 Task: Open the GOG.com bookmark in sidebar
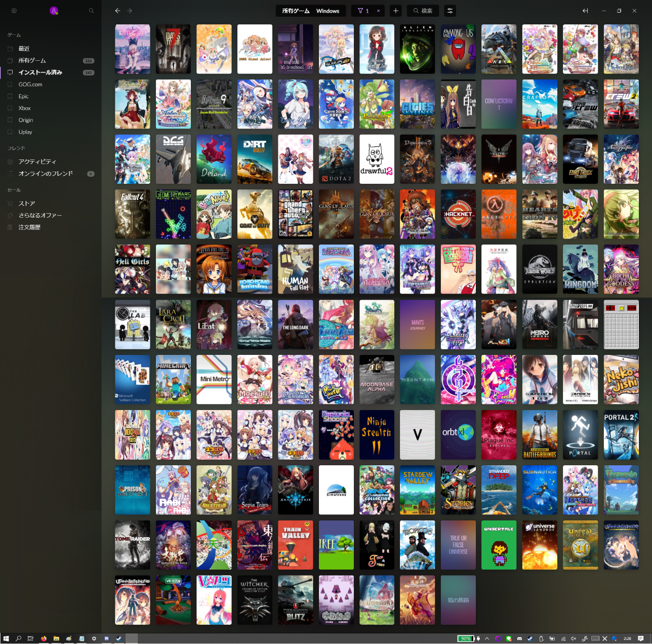30,85
